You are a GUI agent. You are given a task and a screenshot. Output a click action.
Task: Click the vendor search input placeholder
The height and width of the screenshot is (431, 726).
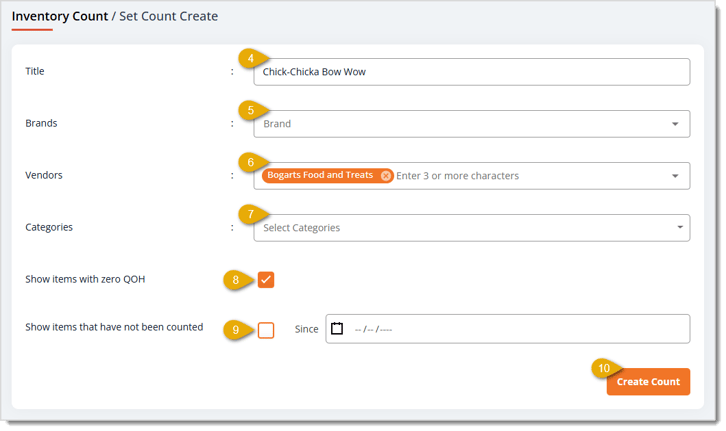[x=457, y=176]
